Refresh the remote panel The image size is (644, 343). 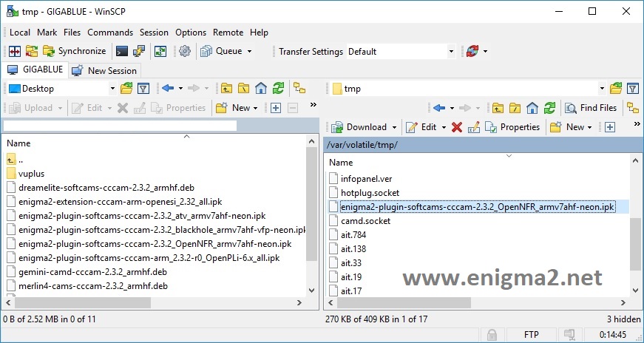pyautogui.click(x=549, y=108)
